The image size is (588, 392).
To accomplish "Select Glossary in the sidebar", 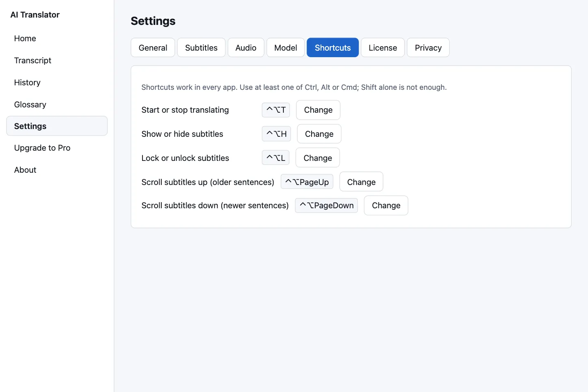I will coord(57,105).
